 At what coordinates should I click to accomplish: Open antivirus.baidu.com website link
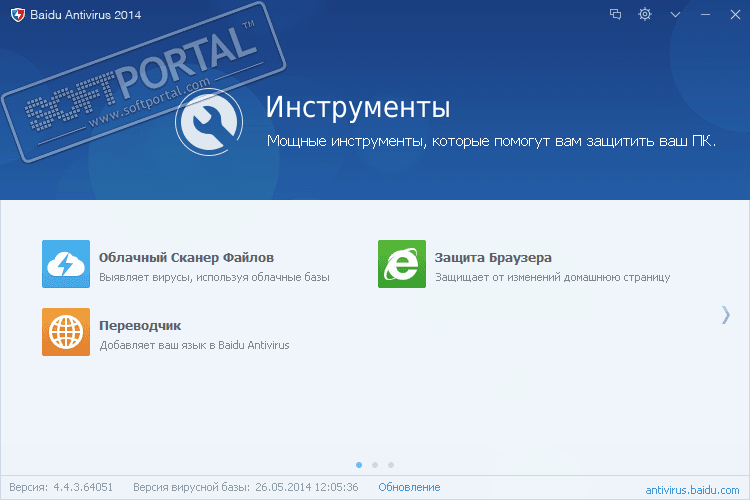coord(692,490)
